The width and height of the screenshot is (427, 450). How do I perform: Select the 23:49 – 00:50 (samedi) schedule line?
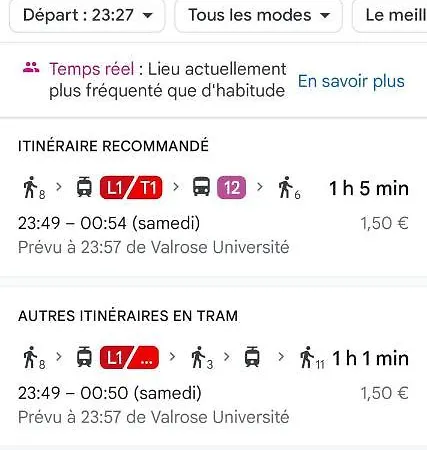point(109,393)
